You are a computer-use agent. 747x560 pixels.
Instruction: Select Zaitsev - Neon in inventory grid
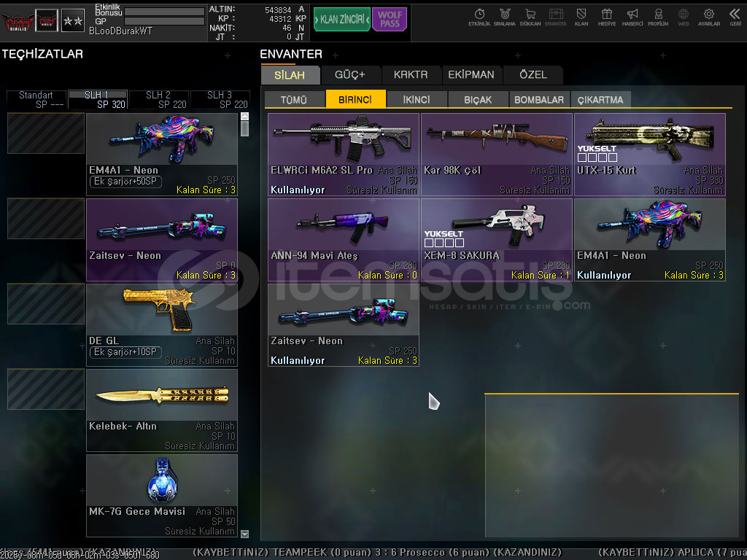tap(344, 325)
